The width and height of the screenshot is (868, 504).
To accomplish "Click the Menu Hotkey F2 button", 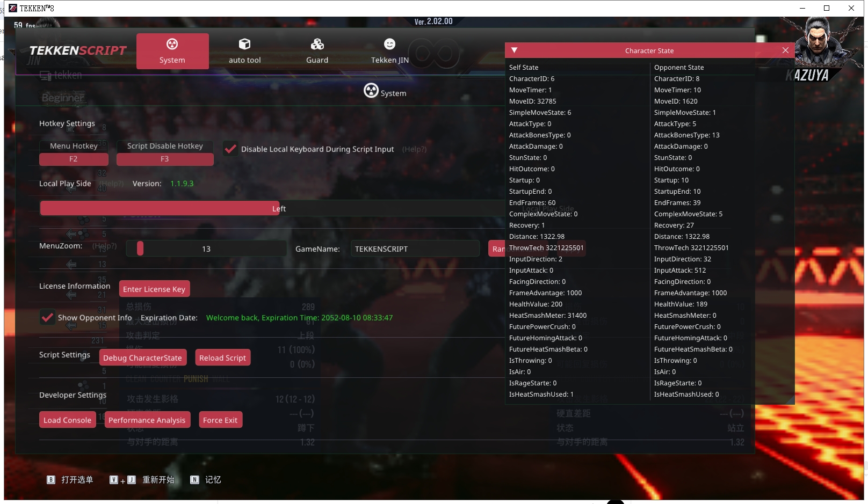I will click(74, 159).
